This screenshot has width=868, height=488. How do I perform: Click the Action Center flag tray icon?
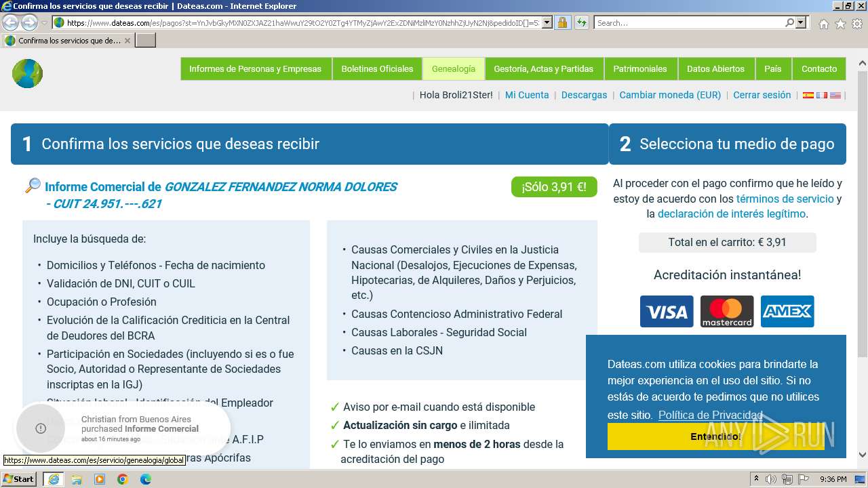(x=803, y=479)
